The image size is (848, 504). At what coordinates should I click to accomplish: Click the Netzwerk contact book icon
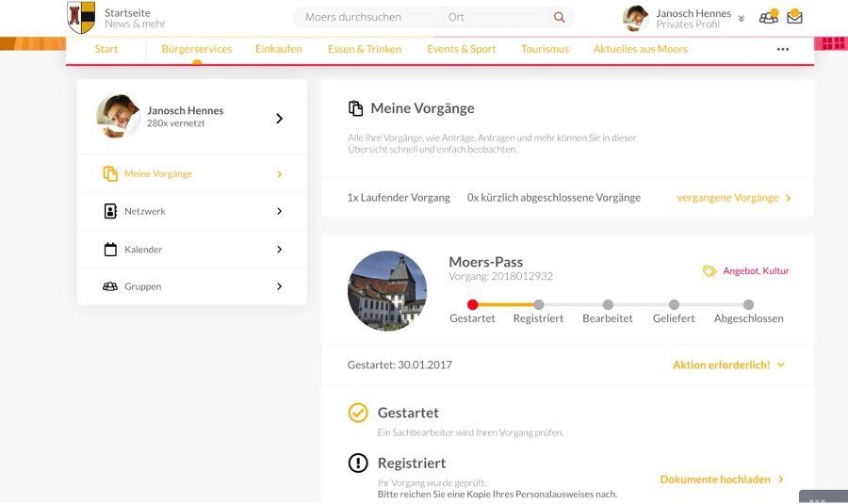tap(110, 211)
